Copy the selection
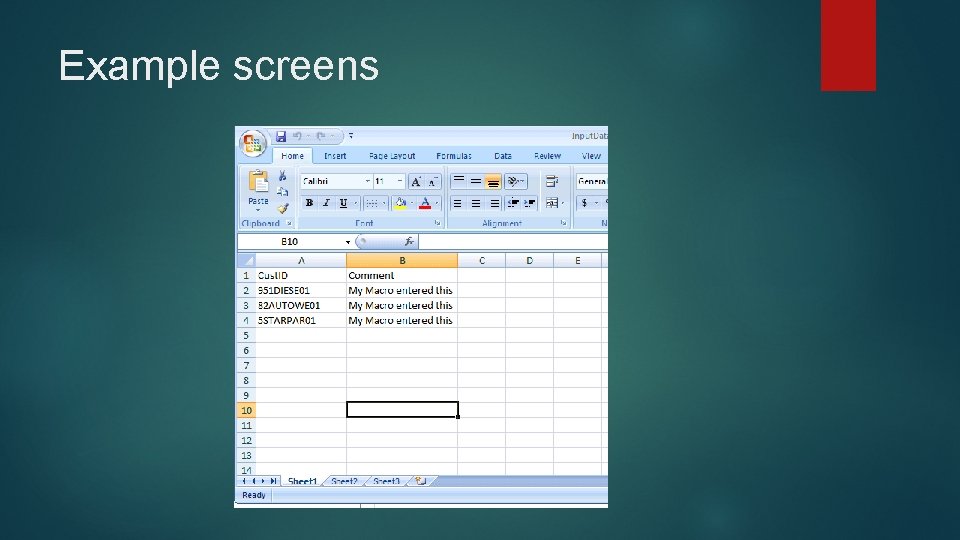960x540 pixels. pyautogui.click(x=282, y=192)
